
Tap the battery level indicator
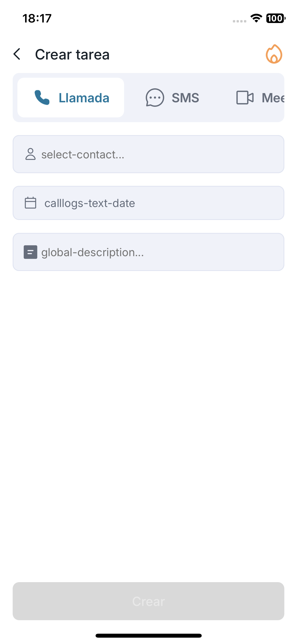pos(276,18)
